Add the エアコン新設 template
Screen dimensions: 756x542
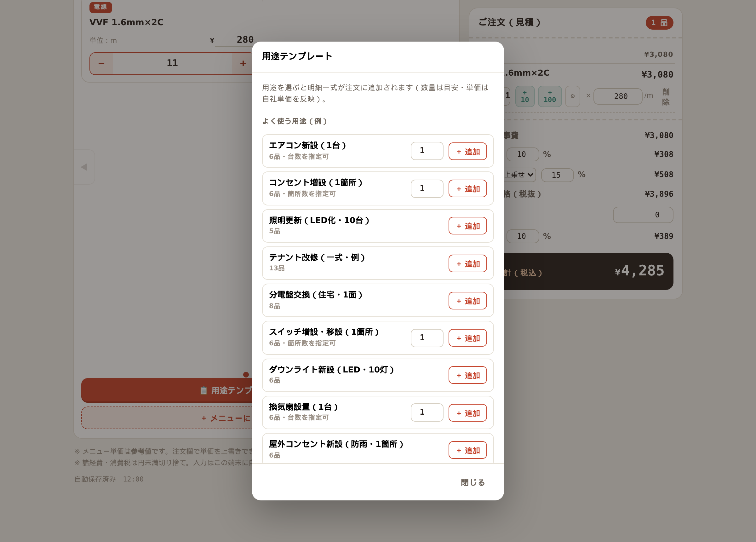(x=467, y=152)
